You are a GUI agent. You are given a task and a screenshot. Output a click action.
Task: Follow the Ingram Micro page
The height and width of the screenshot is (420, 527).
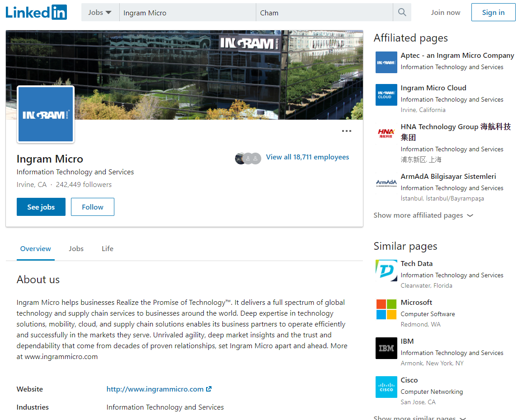click(92, 207)
